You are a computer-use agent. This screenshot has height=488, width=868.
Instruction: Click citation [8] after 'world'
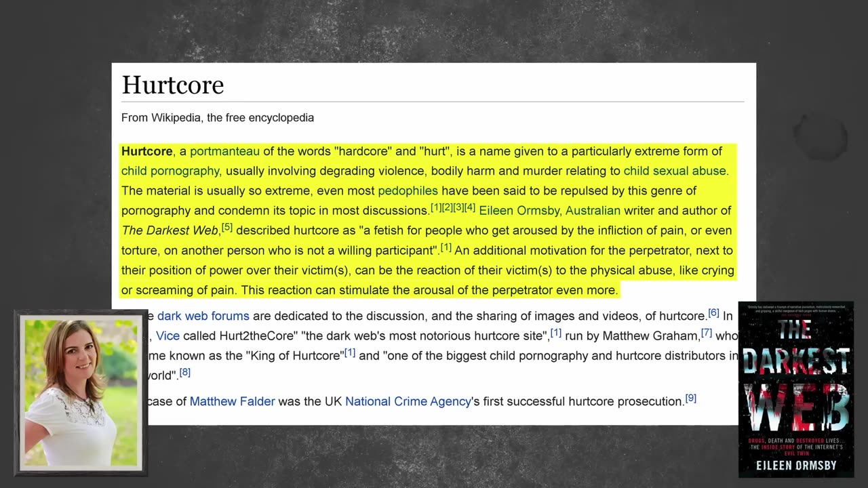click(185, 372)
